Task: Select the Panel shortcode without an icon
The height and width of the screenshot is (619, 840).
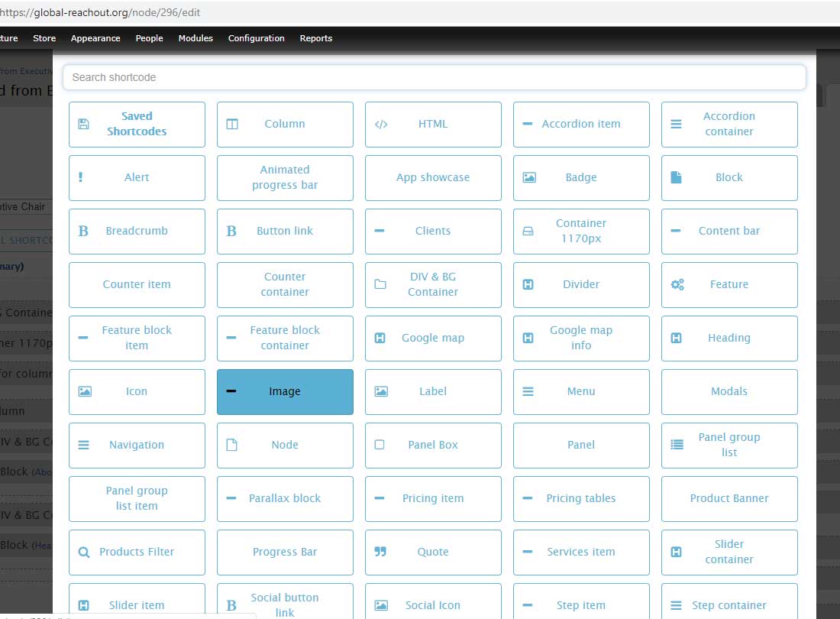Action: click(581, 446)
